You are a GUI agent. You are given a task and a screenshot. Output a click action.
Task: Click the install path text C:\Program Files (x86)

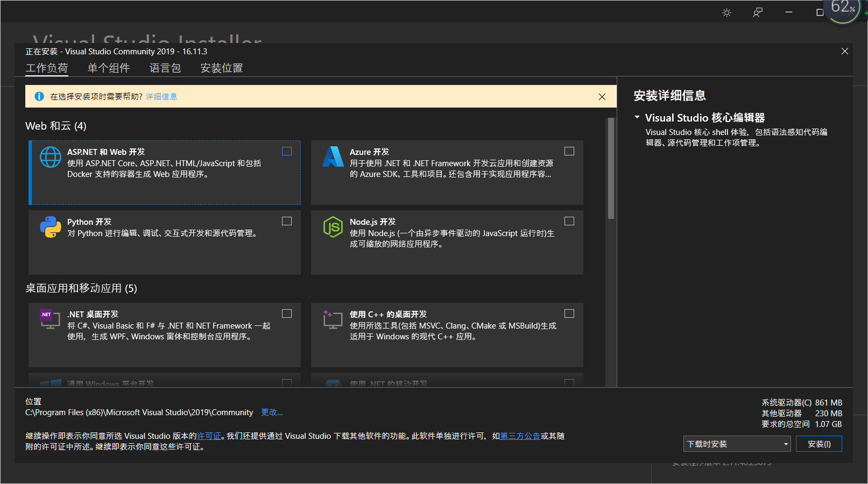[139, 412]
